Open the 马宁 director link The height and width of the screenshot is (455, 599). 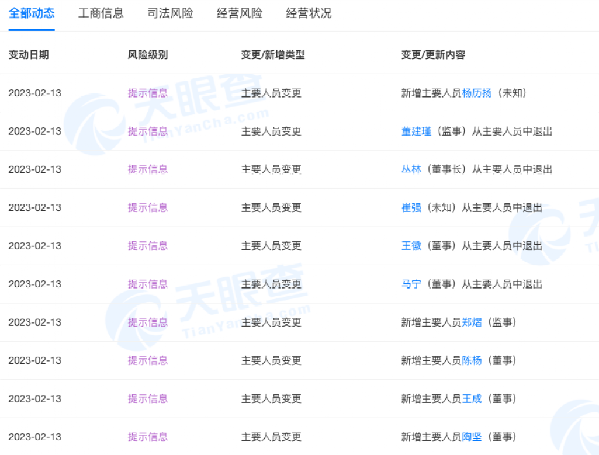411,284
